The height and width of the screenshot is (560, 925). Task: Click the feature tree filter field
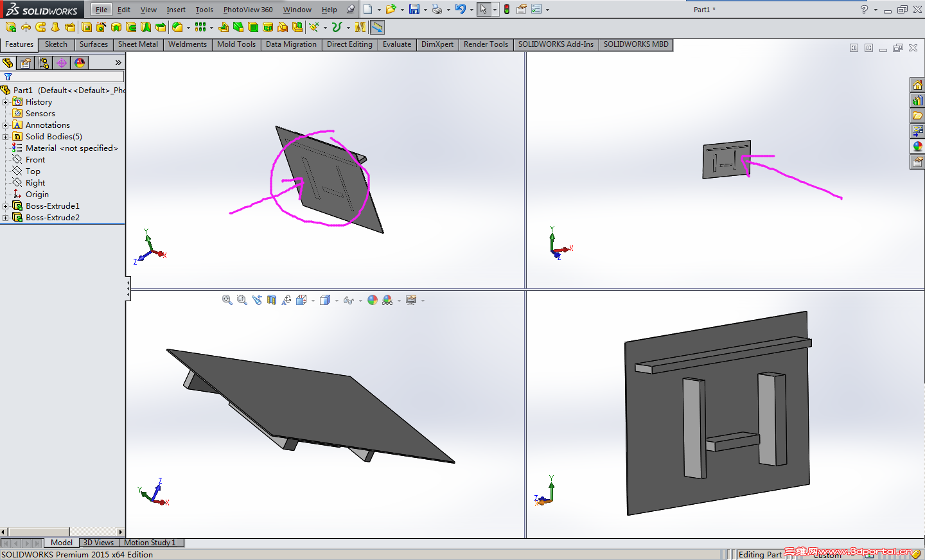(62, 76)
